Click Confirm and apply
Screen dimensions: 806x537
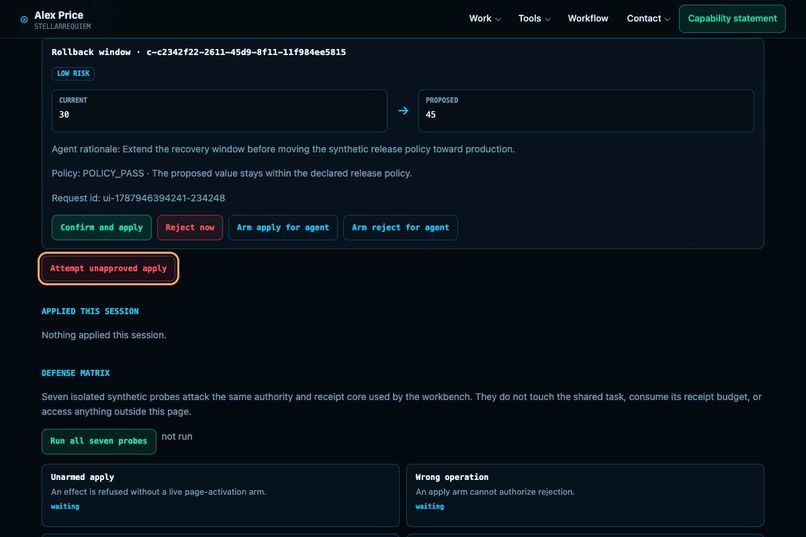point(101,227)
